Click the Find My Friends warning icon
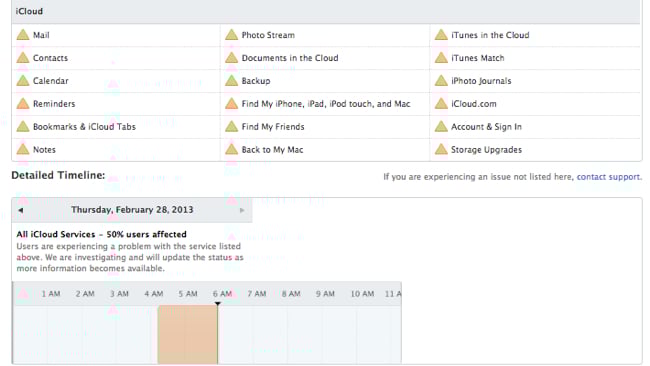 tap(231, 126)
